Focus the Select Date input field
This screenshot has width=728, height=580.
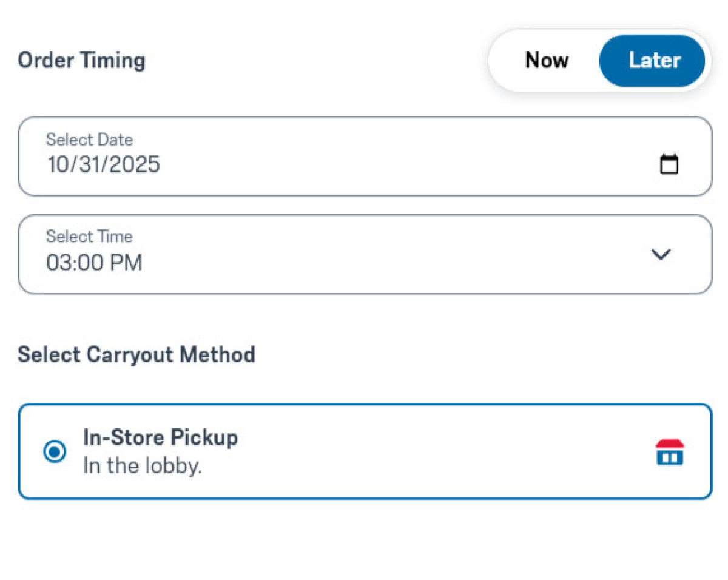coord(340,157)
